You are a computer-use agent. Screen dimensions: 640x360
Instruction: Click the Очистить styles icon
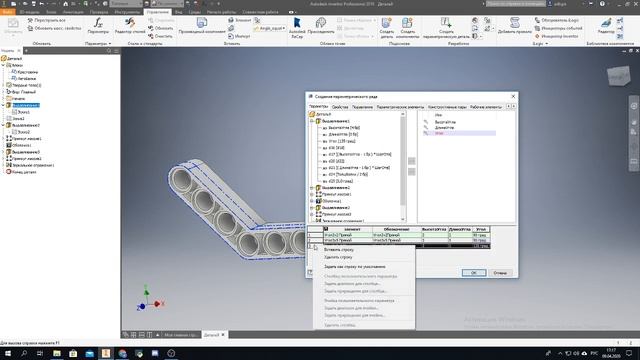(151, 36)
